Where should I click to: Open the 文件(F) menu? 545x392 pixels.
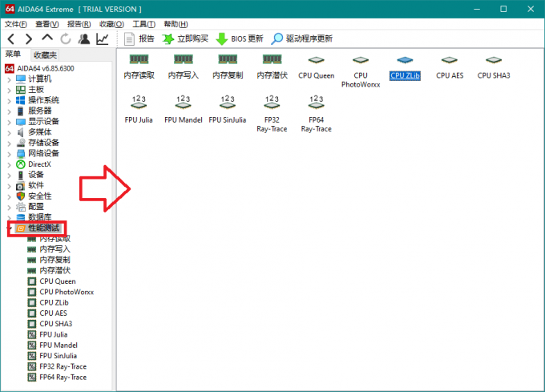click(x=16, y=24)
